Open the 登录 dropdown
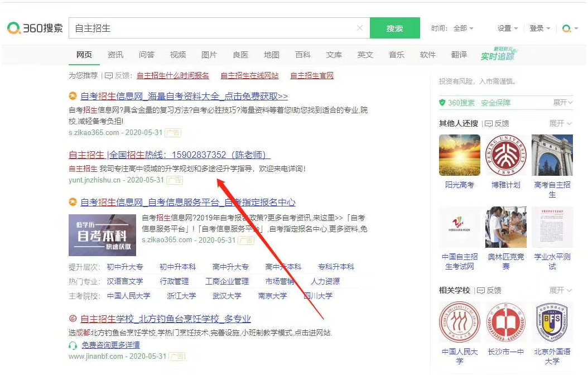 [539, 28]
